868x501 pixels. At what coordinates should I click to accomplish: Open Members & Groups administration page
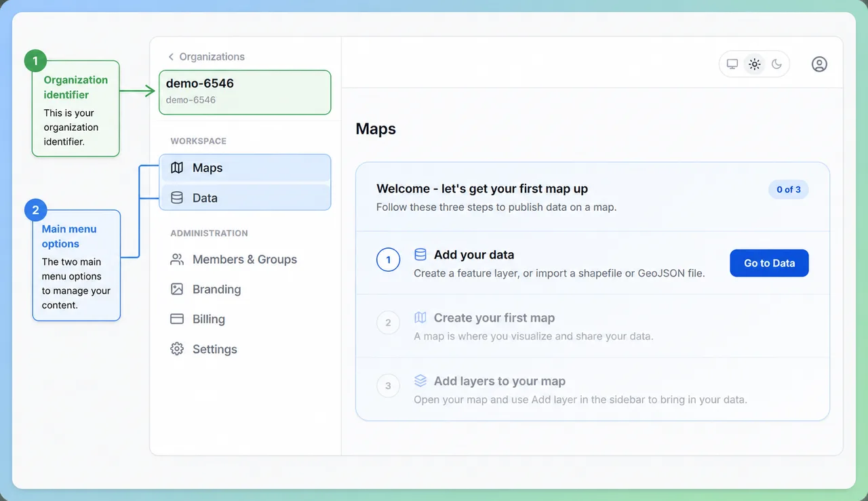point(245,259)
